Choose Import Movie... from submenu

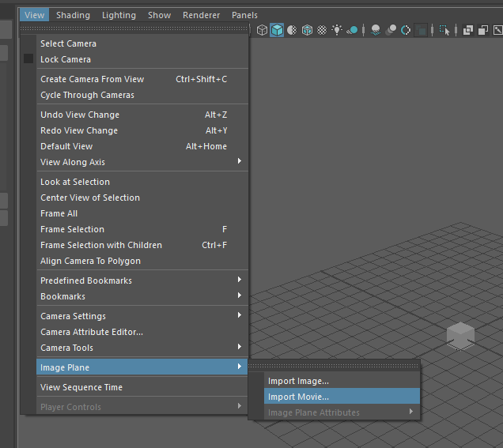point(298,397)
